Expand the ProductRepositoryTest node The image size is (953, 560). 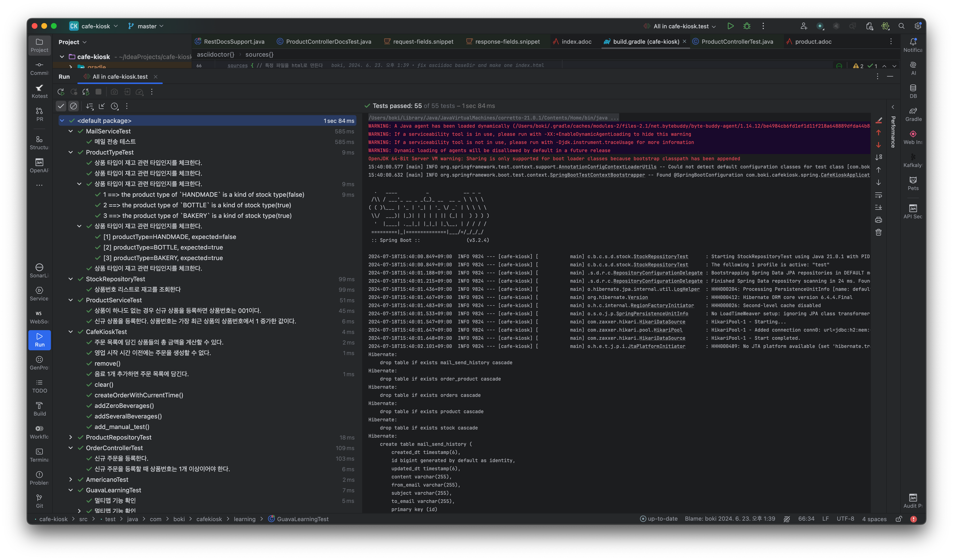point(71,437)
